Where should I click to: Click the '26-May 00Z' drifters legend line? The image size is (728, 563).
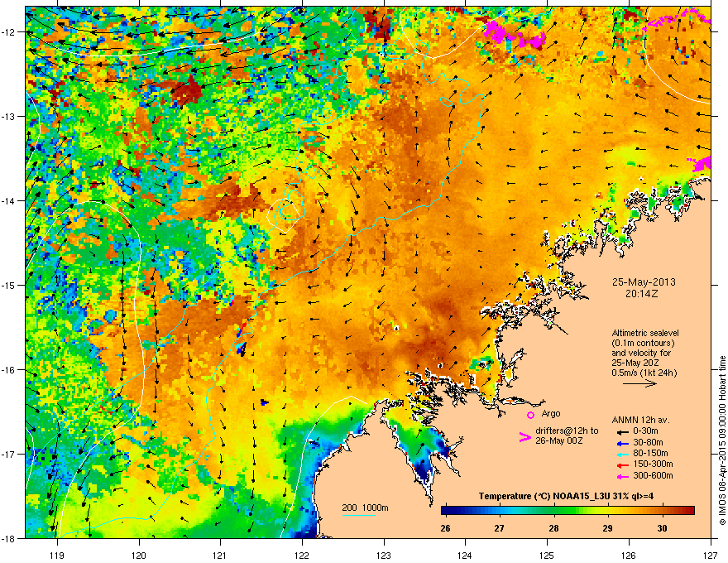point(558,440)
